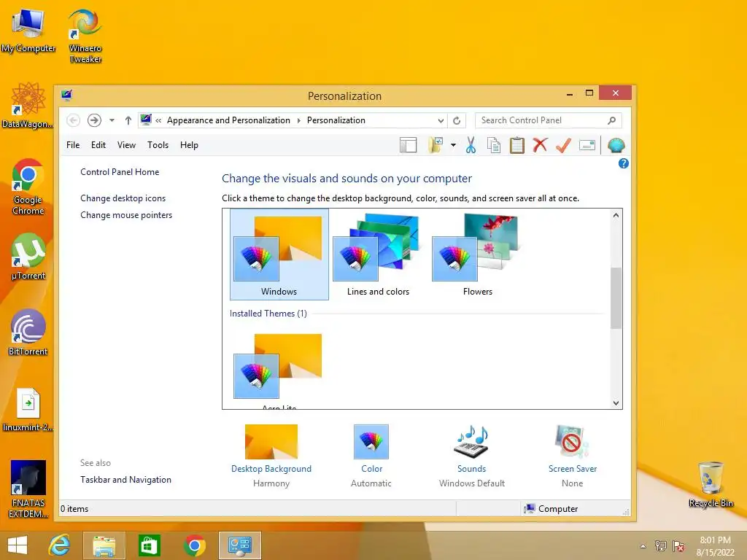Click the Paste clipboard icon

point(517,145)
